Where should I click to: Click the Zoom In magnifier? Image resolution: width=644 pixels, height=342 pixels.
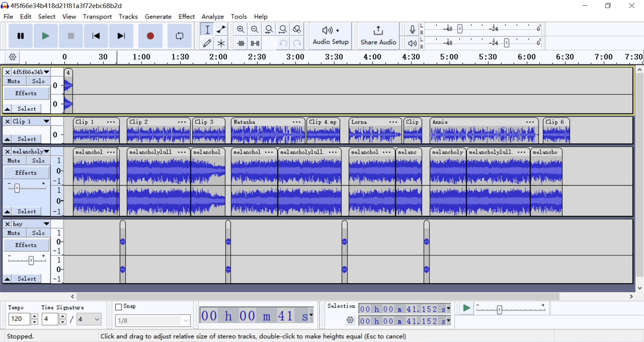coord(240,29)
